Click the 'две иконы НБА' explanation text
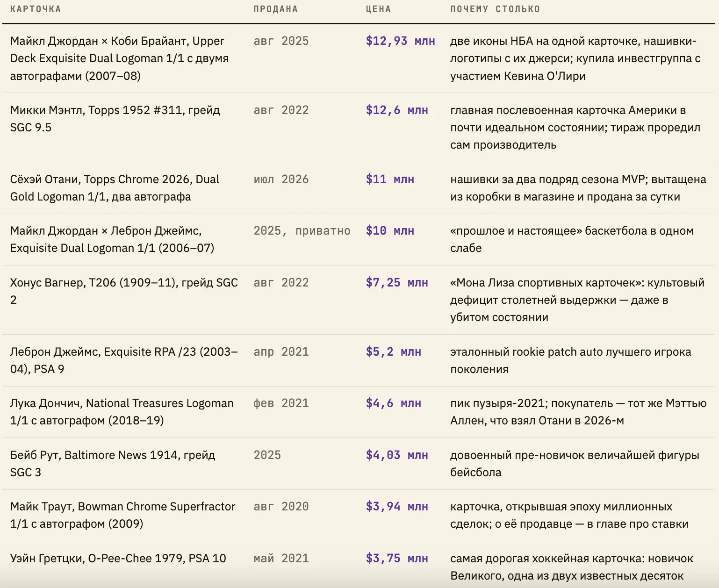The height and width of the screenshot is (588, 719). (575, 58)
